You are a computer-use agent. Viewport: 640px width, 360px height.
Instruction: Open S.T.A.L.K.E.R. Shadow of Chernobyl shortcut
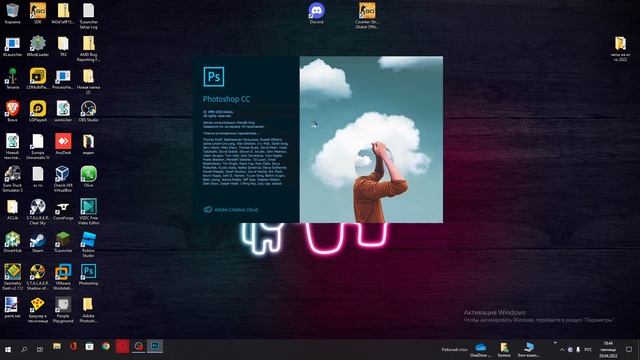38,277
